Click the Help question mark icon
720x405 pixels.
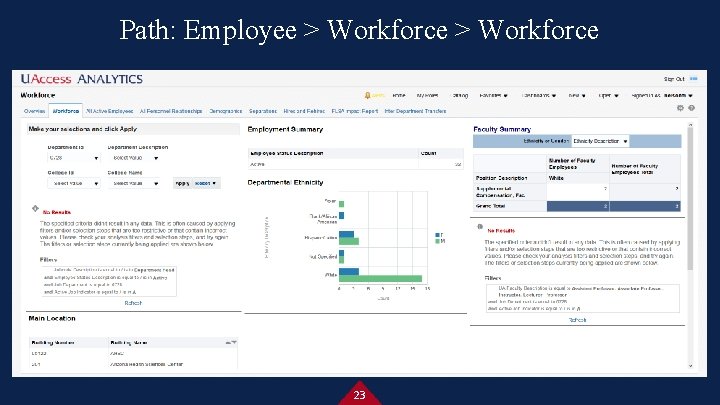tap(692, 108)
